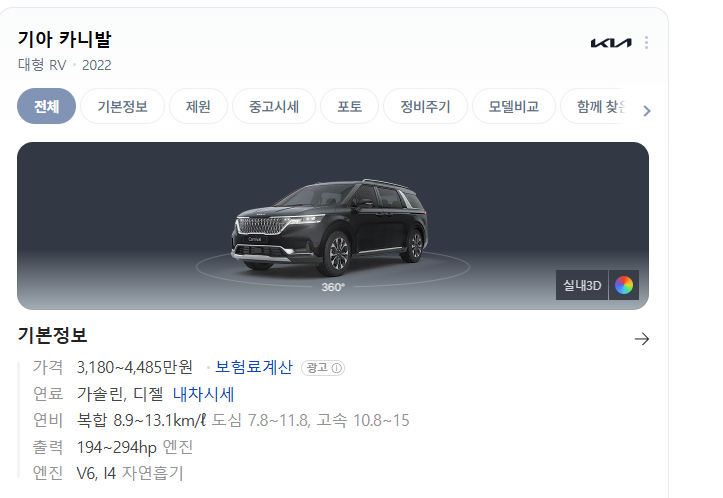Viewport: 723px width, 498px height.
Task: Open the 포토 tab
Action: click(x=350, y=106)
